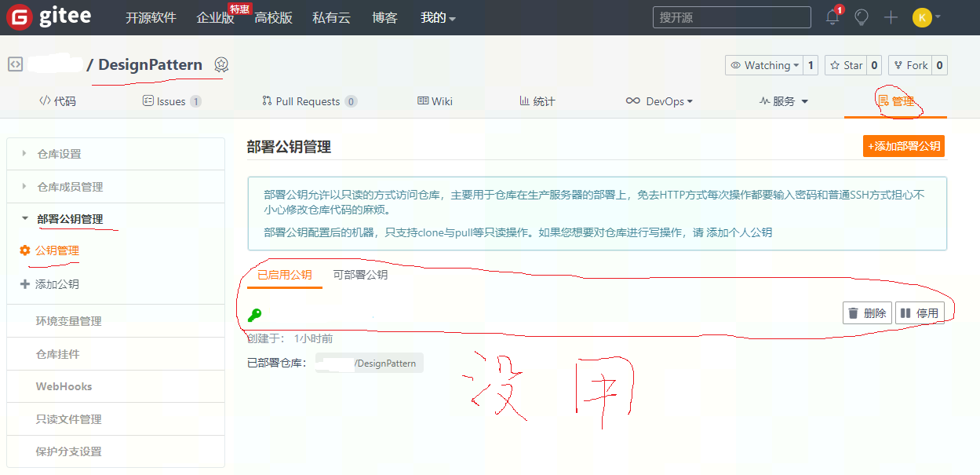The height and width of the screenshot is (475, 980).
Task: Open the DevOps dropdown
Action: tap(659, 100)
